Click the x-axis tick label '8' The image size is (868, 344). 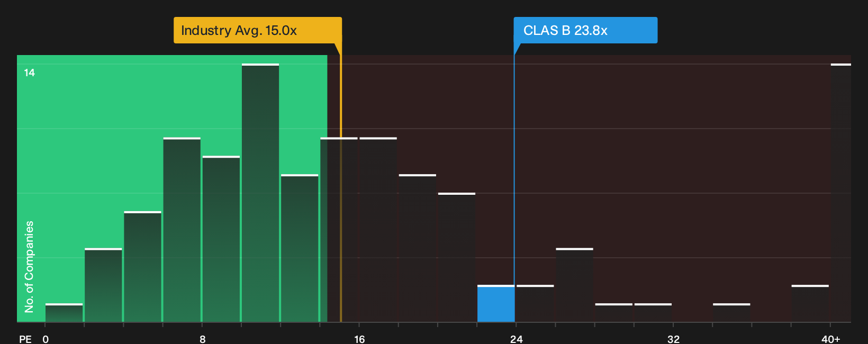point(203,339)
